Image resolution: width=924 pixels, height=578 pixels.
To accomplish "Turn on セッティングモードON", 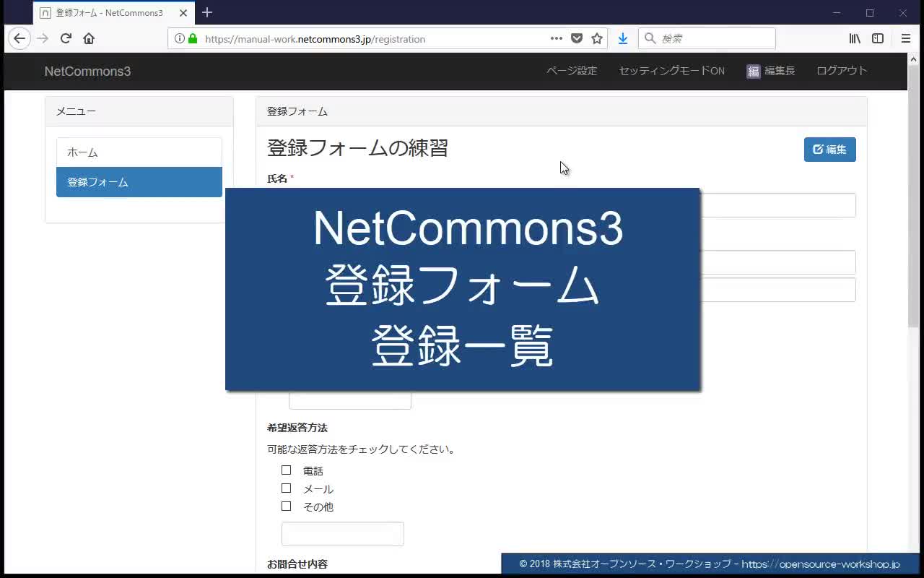I will 671,71.
